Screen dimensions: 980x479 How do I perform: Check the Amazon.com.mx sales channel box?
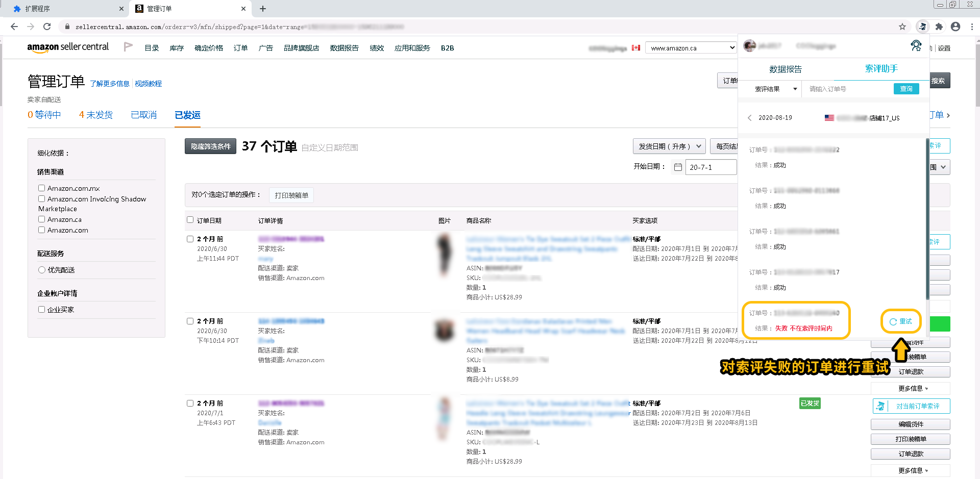pos(42,188)
